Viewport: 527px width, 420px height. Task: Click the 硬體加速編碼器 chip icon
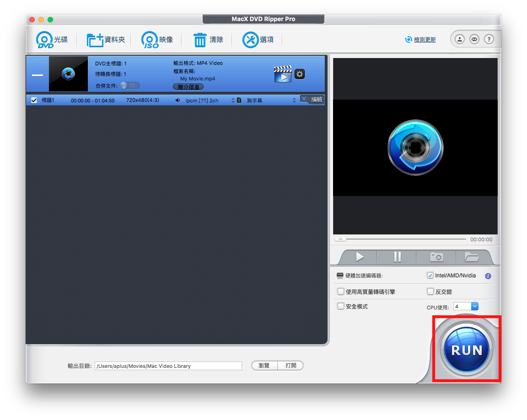340,276
